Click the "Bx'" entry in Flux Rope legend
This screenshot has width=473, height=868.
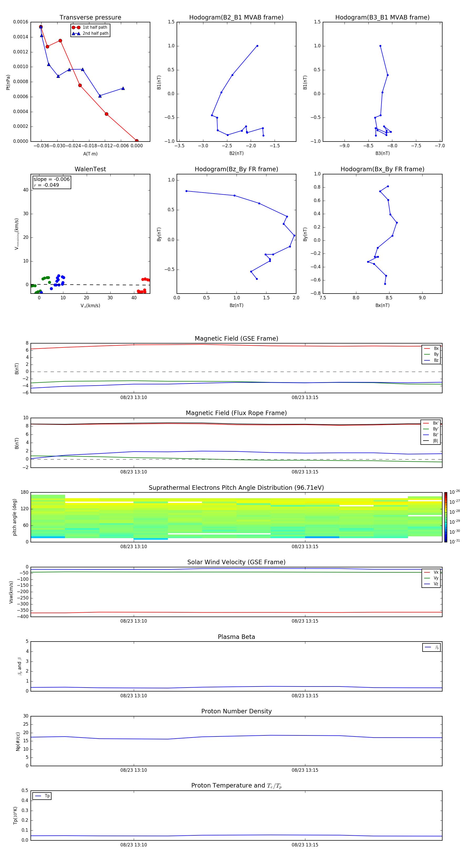pyautogui.click(x=431, y=423)
